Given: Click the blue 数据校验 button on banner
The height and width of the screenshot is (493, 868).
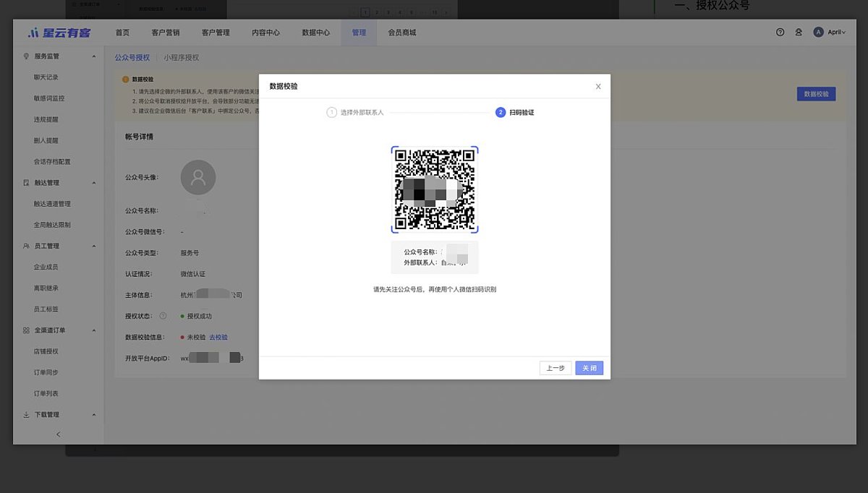Looking at the screenshot, I should coord(817,94).
